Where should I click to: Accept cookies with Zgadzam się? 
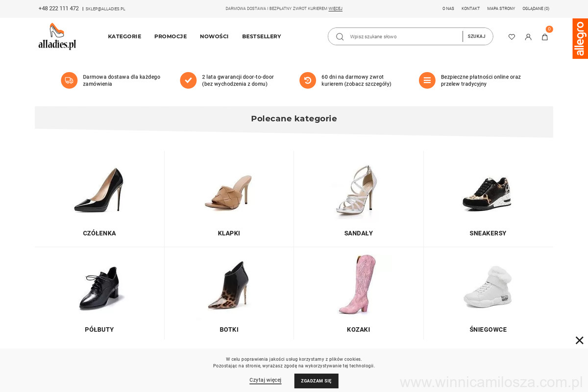coord(316,381)
